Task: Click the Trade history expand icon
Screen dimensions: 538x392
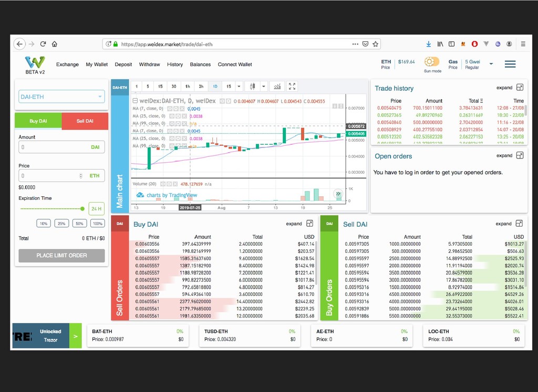Action: (520, 88)
